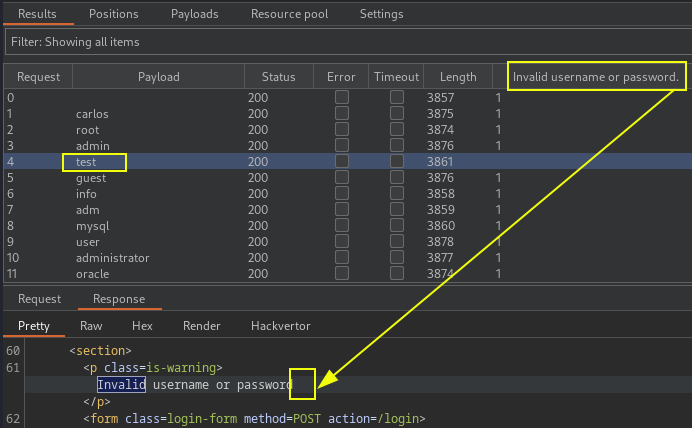
Task: Sort by the Timeout column header
Action: 396,77
